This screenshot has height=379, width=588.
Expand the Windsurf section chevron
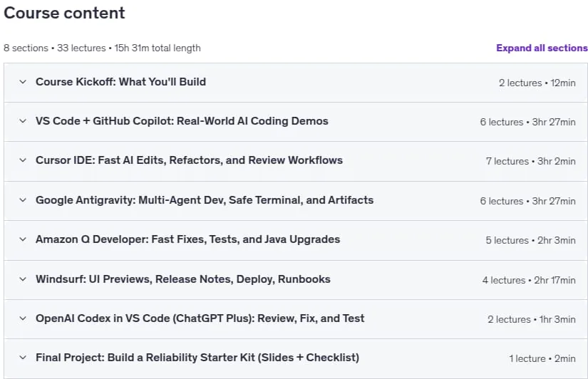point(23,279)
